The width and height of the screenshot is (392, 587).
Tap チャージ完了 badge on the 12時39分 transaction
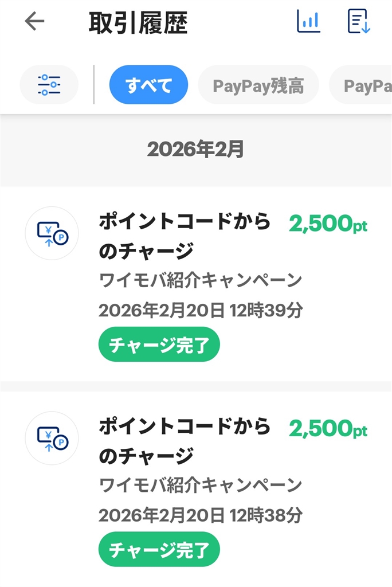point(159,345)
